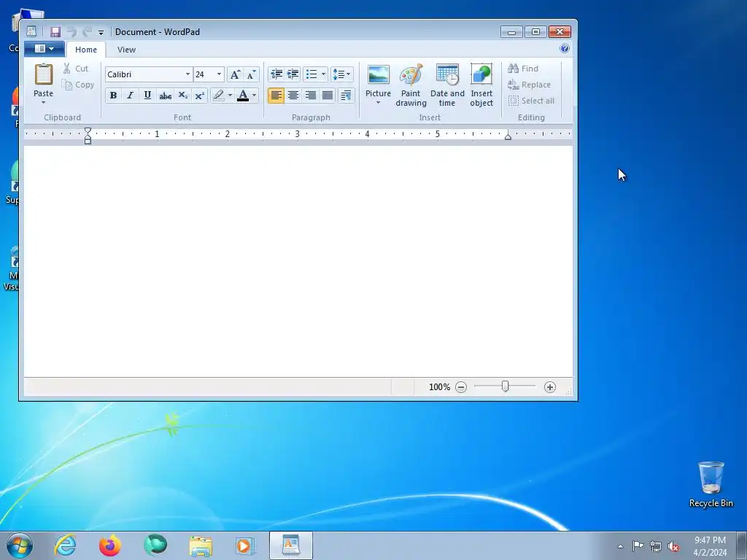Image resolution: width=747 pixels, height=560 pixels.
Task: Click the Increase indent icon
Action: click(x=293, y=74)
